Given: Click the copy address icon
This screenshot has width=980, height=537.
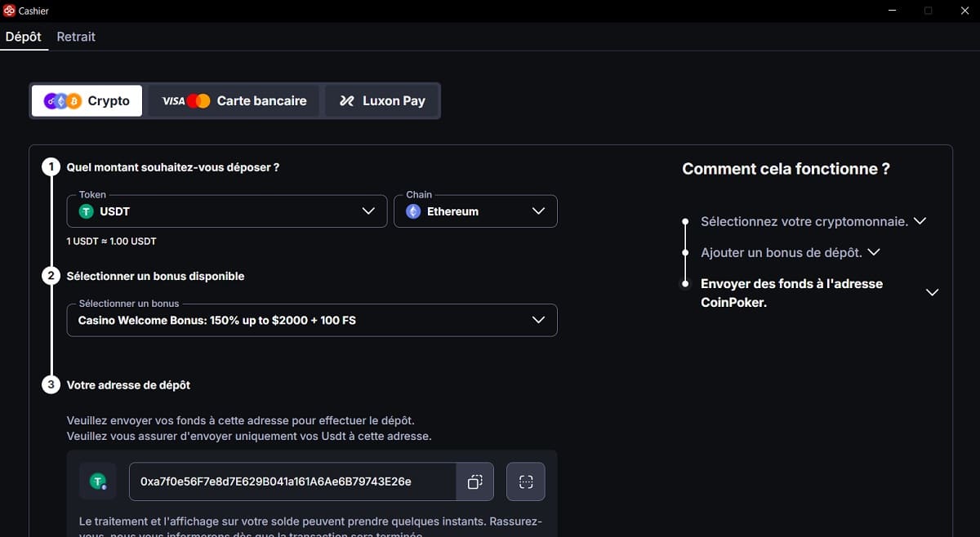Looking at the screenshot, I should pyautogui.click(x=474, y=482).
